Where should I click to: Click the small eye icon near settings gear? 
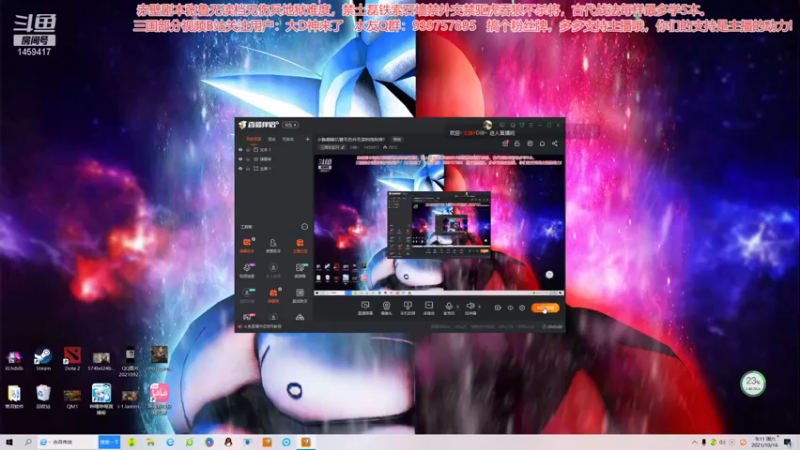click(x=510, y=308)
